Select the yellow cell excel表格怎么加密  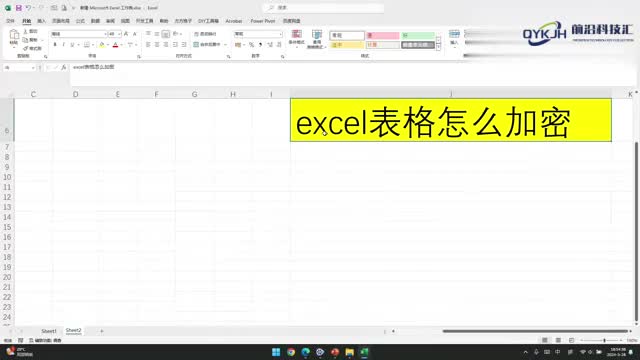tap(451, 120)
